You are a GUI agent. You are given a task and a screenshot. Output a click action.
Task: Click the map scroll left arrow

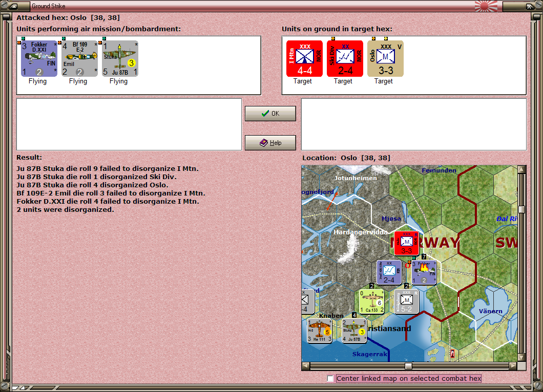click(x=305, y=366)
